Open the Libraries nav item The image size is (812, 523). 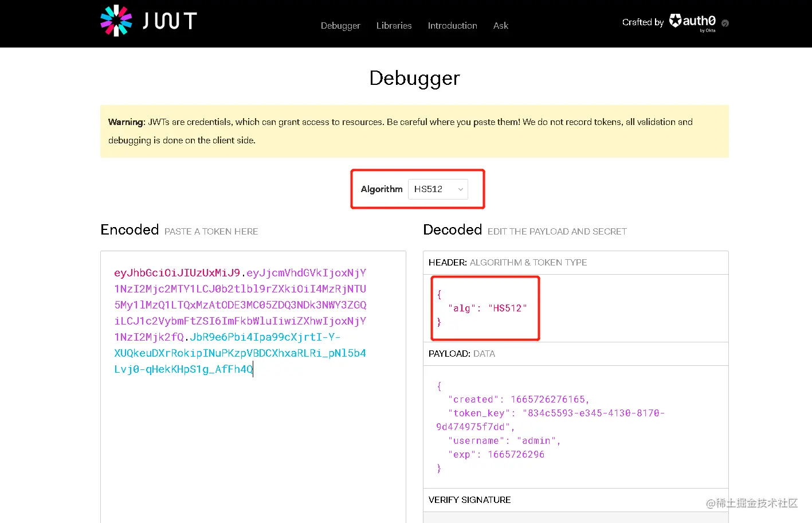pyautogui.click(x=394, y=25)
